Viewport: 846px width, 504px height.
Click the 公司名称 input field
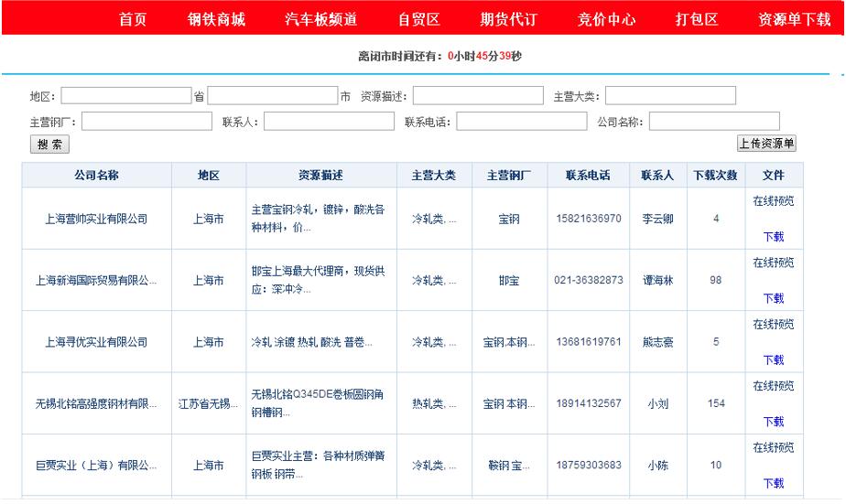[x=714, y=122]
